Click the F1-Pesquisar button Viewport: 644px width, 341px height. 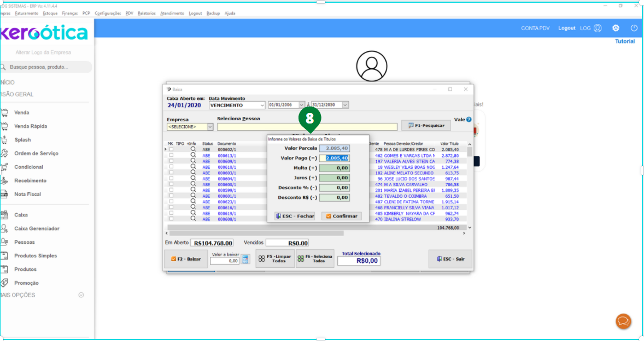pyautogui.click(x=426, y=125)
